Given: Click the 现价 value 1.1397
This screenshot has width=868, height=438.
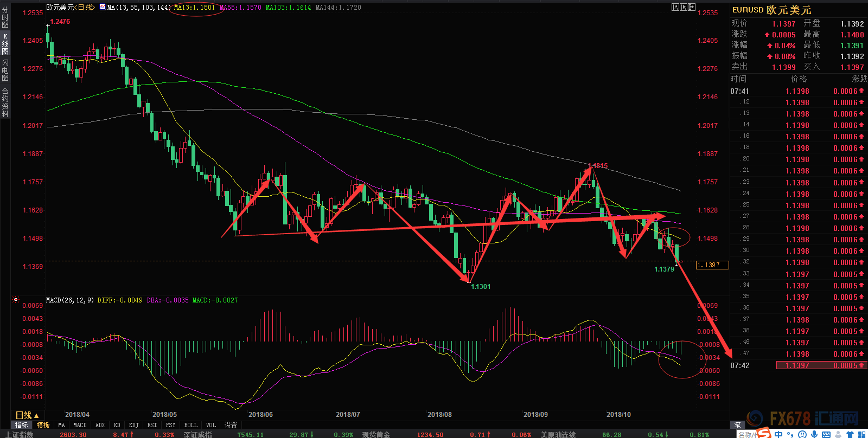Looking at the screenshot, I should [783, 24].
